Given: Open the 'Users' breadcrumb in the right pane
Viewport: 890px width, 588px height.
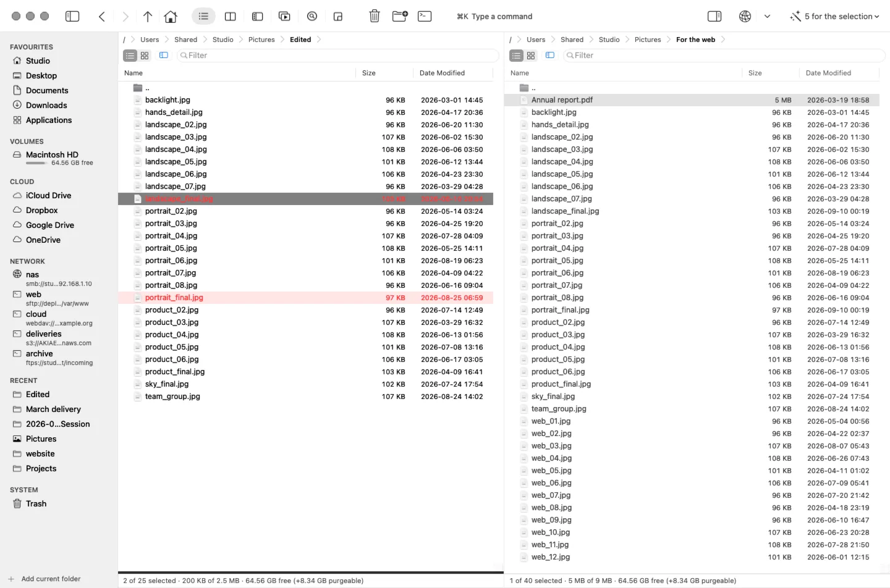Looking at the screenshot, I should click(x=536, y=40).
